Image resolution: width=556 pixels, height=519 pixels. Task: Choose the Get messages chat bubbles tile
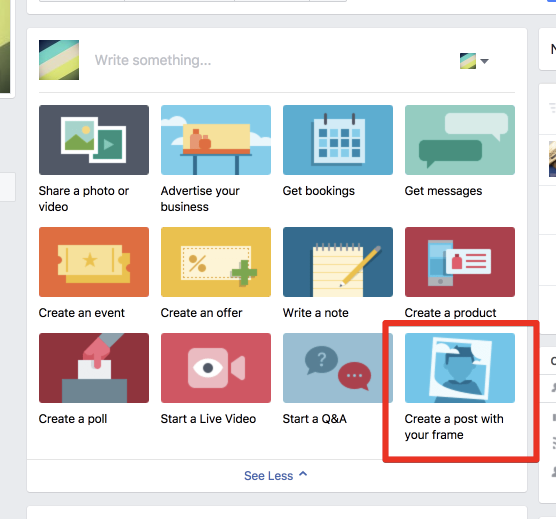pyautogui.click(x=460, y=140)
